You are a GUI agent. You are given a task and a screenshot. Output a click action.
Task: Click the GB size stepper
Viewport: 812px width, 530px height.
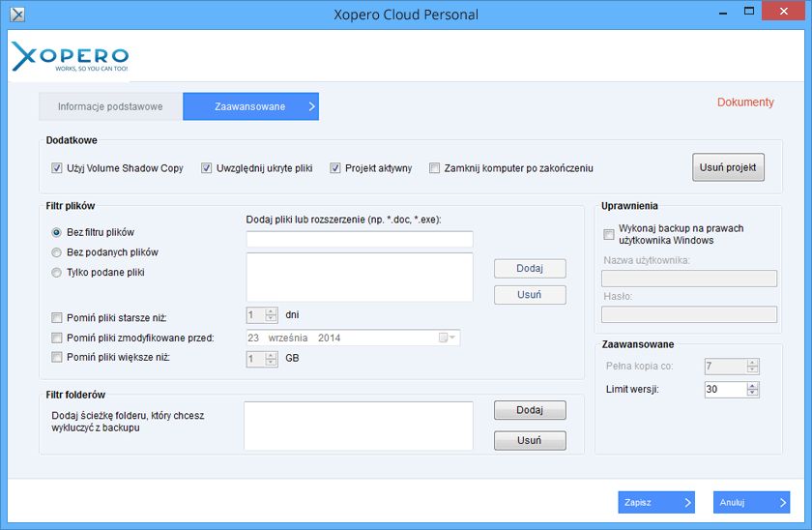tap(262, 359)
